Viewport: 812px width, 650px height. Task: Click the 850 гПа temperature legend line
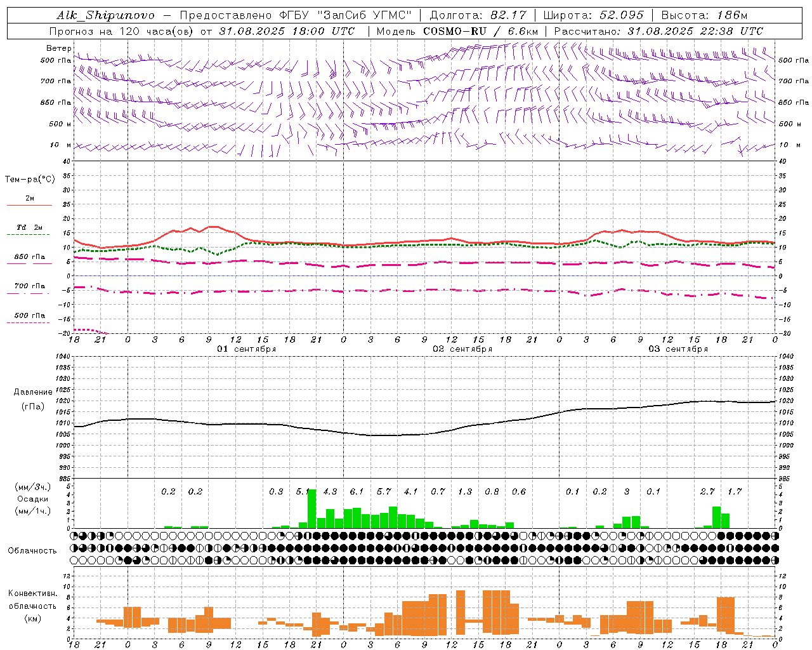coord(29,263)
